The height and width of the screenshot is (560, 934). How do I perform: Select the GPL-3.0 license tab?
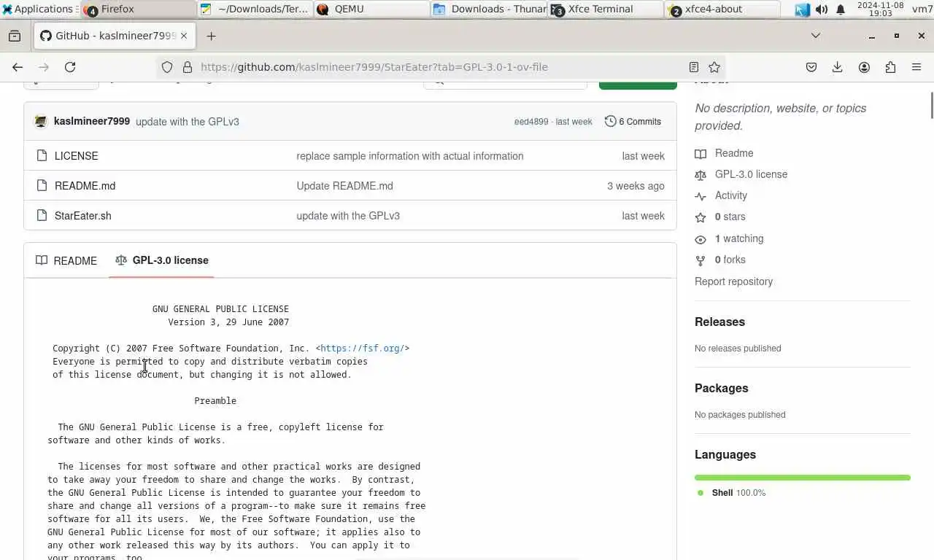coord(161,260)
